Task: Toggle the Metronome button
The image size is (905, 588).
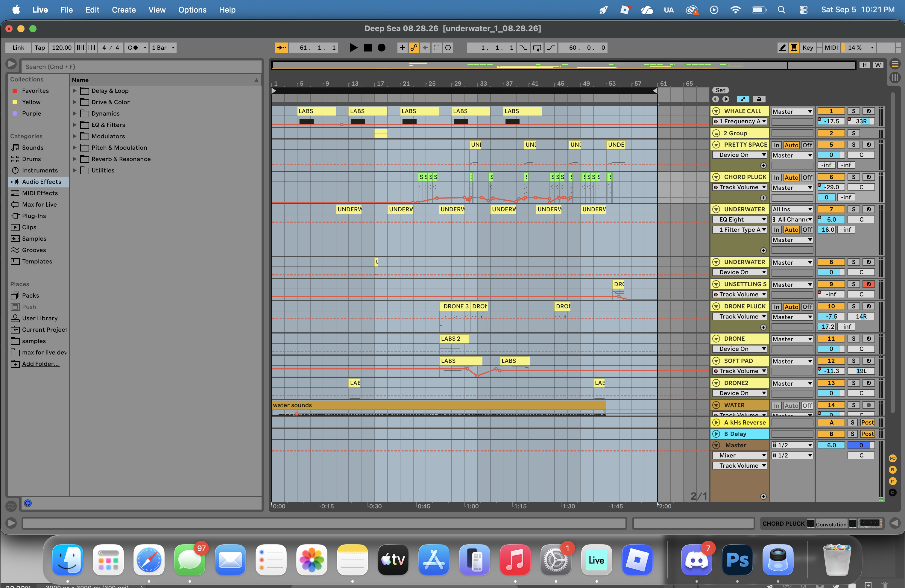Action: coord(133,48)
